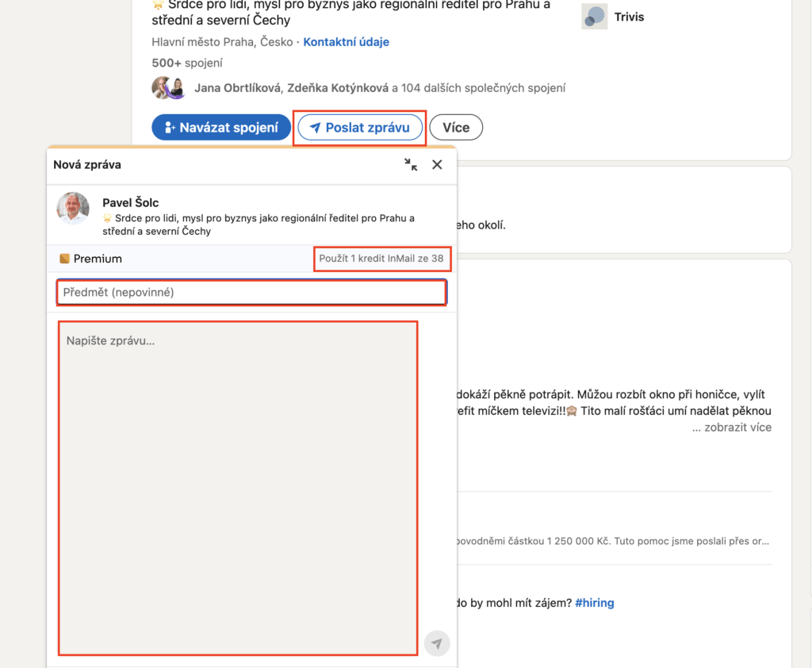Click Pavel Šolc's profile photo in message window

click(x=73, y=209)
